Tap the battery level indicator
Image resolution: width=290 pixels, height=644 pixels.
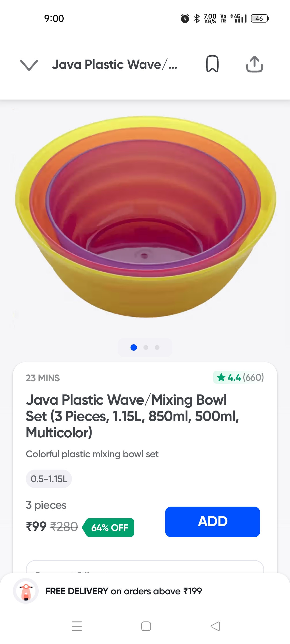tap(259, 19)
